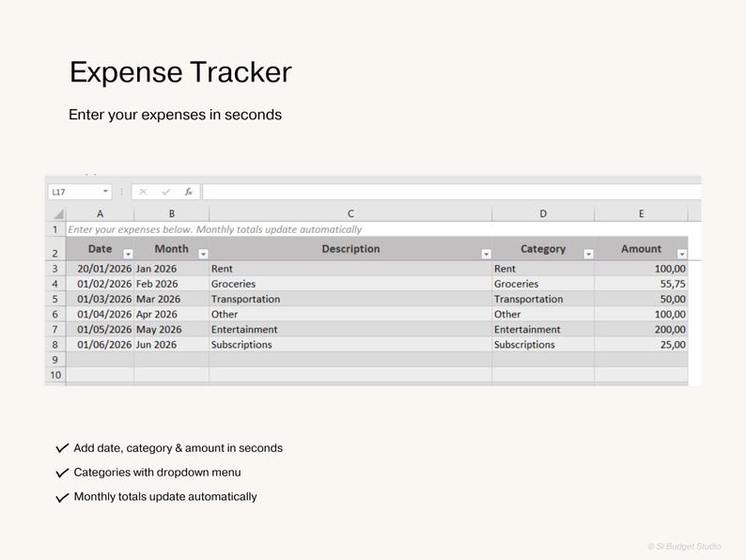Select the Rent description cell

click(x=350, y=269)
